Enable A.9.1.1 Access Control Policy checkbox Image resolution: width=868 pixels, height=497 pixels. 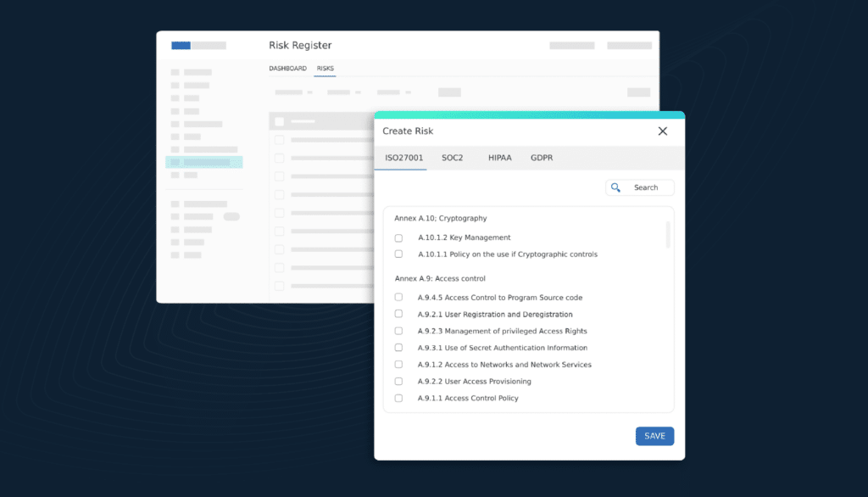[x=398, y=398]
